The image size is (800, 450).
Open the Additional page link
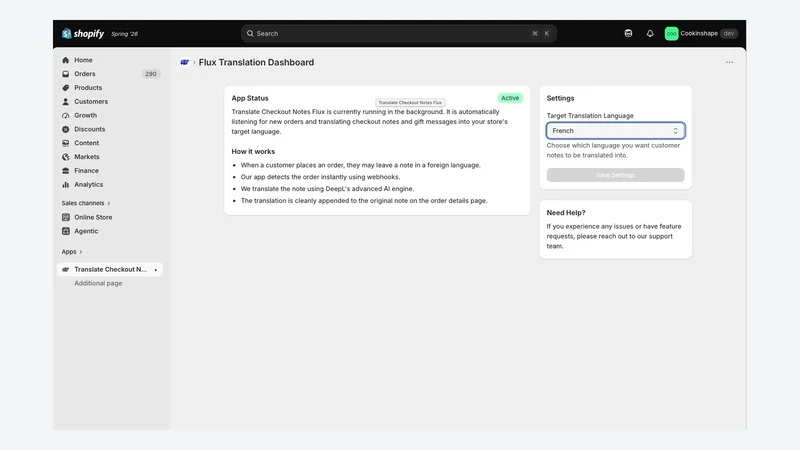(x=98, y=283)
